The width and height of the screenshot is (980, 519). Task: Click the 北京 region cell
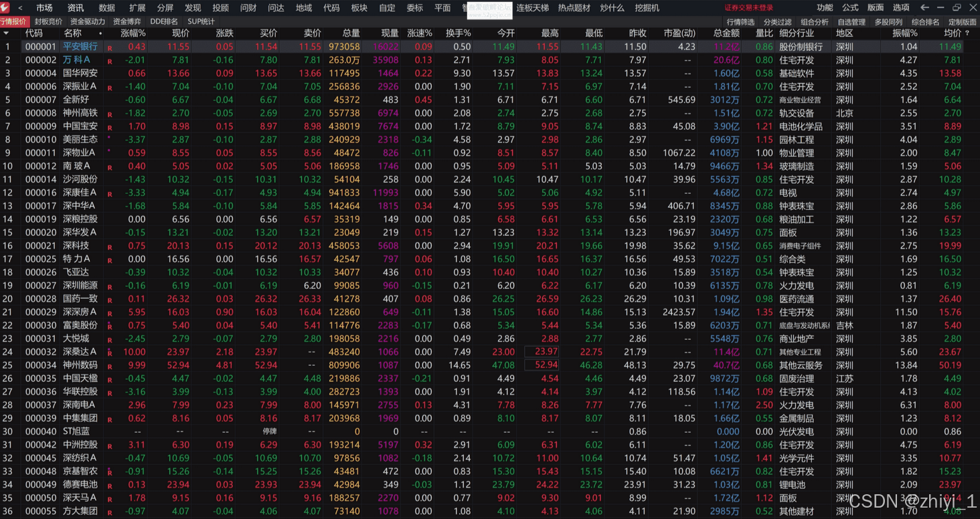tap(845, 113)
